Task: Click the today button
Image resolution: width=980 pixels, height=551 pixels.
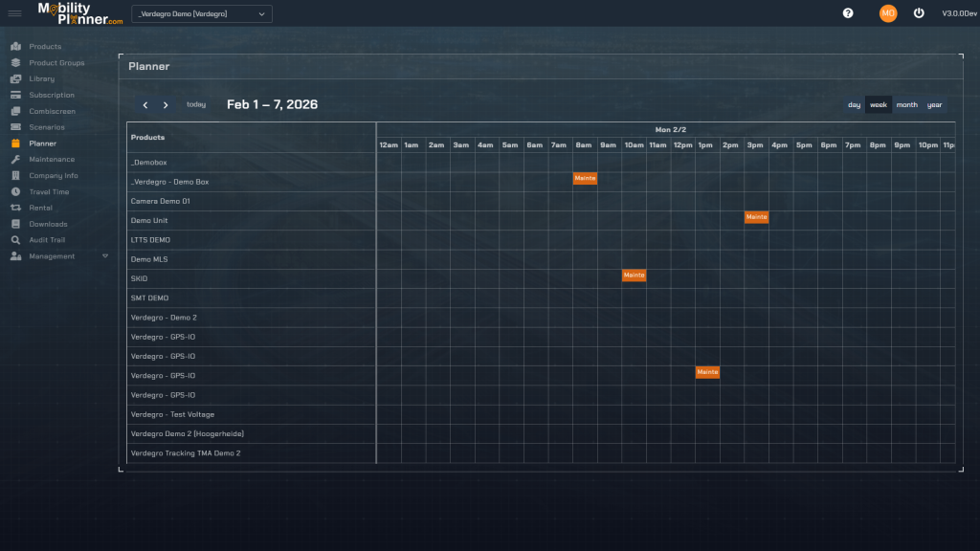Action: pos(196,104)
